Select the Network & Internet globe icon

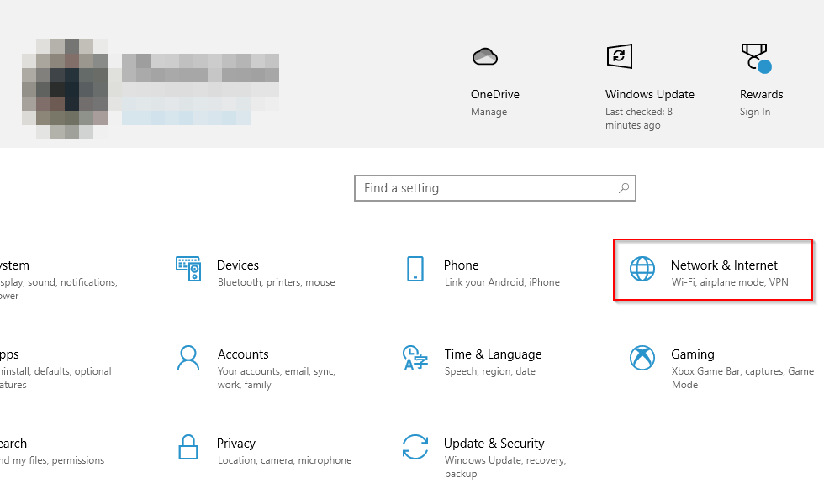[x=642, y=269]
